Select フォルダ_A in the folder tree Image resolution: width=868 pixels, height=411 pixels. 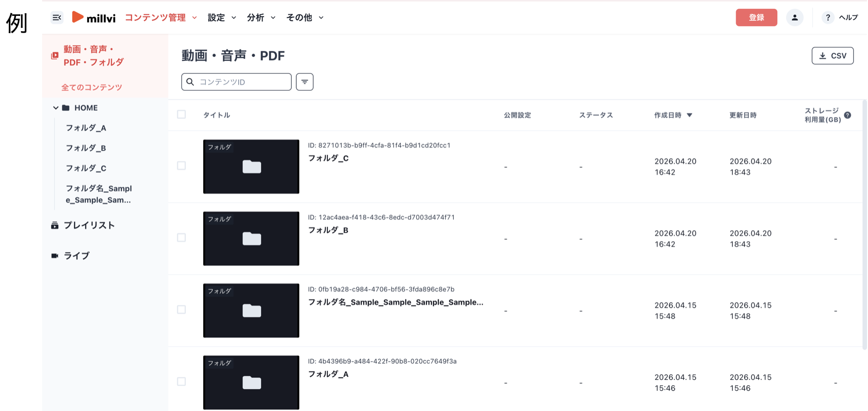(x=86, y=128)
